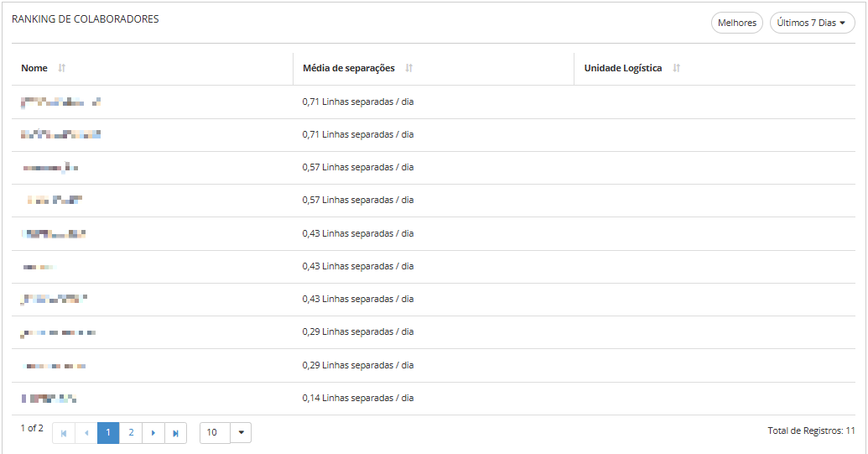Click the Média de separações header text
This screenshot has height=454, width=868.
349,68
